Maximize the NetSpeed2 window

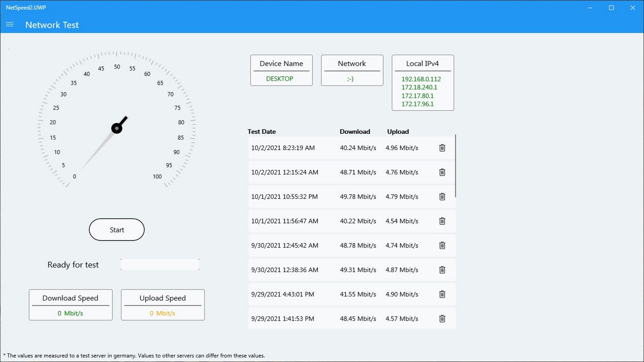(611, 8)
